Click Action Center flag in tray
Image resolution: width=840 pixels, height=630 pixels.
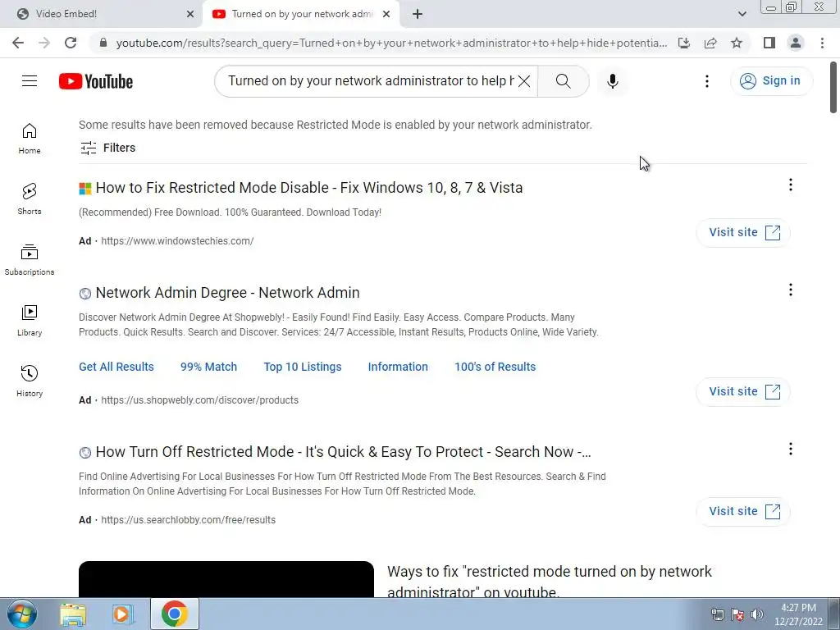tap(737, 614)
